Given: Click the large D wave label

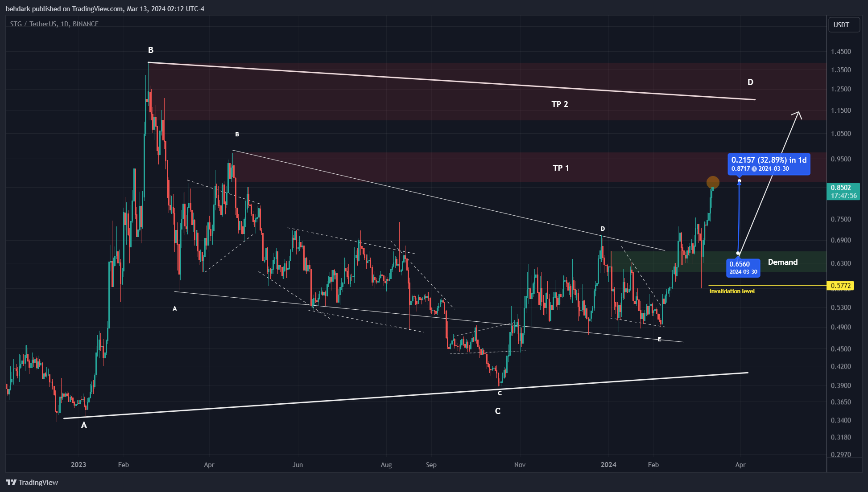Looking at the screenshot, I should click(x=750, y=82).
